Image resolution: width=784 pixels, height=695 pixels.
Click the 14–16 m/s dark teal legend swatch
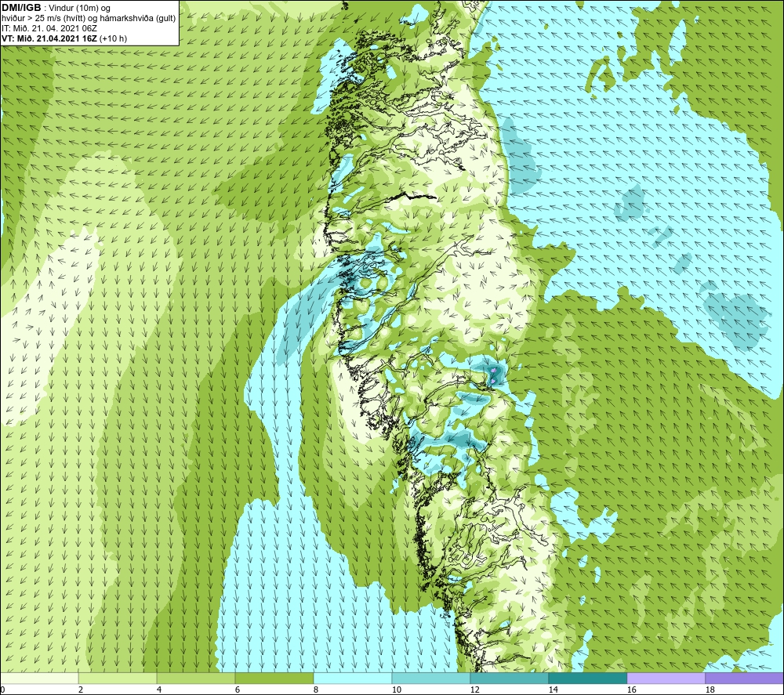(587, 678)
